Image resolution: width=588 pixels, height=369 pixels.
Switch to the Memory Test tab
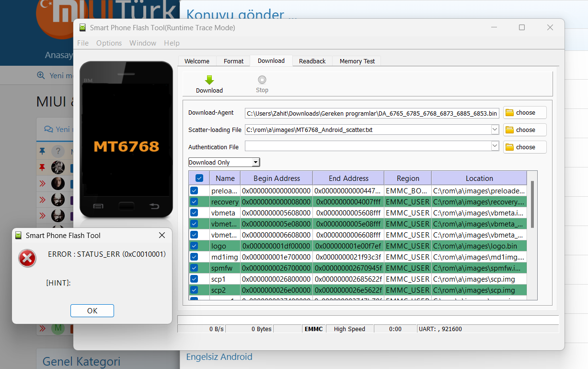click(357, 61)
